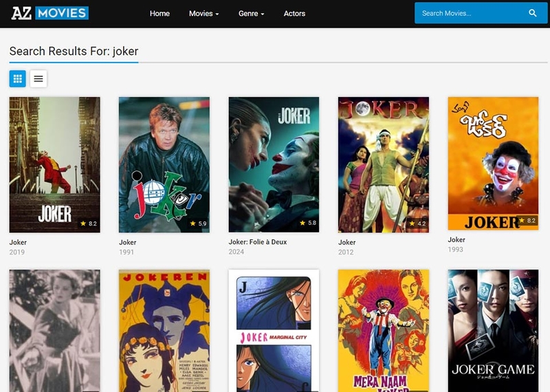Viewport: 550px width, 392px height.
Task: Click the 5.9 star rating badge
Action: [x=198, y=224]
